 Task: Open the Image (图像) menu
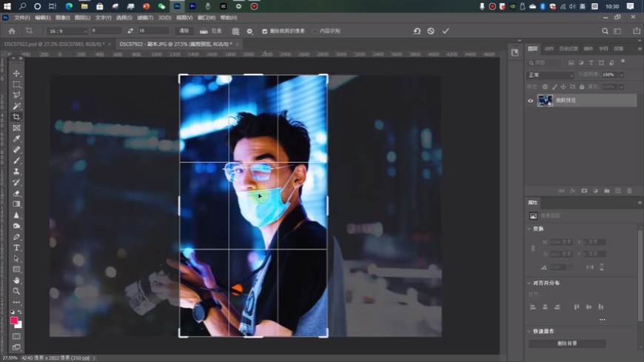(62, 18)
